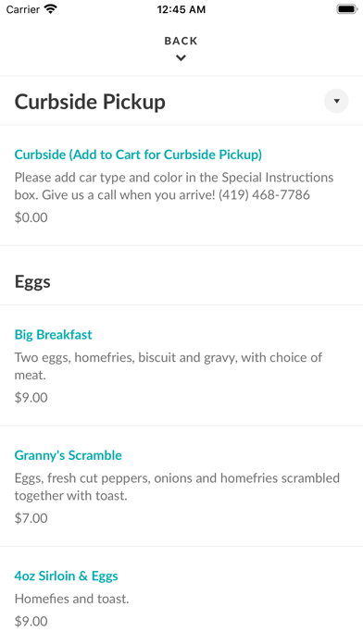Select the Granny's Scramble $7.00 price

pyautogui.click(x=31, y=518)
